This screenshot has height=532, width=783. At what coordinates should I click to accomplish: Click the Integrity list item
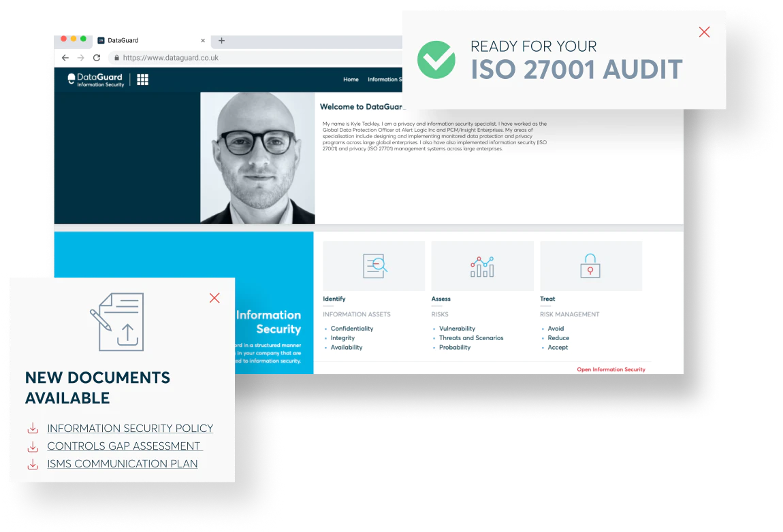tap(342, 338)
